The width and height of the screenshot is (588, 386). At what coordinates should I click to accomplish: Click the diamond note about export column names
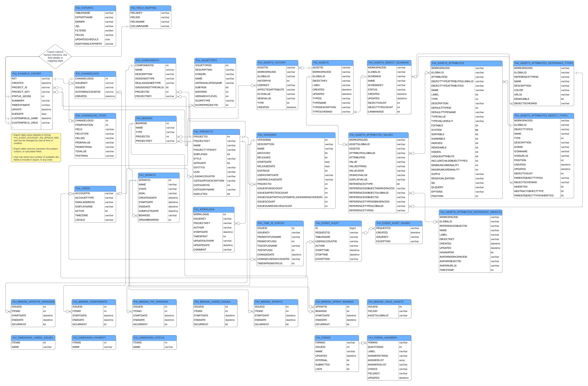click(55, 57)
